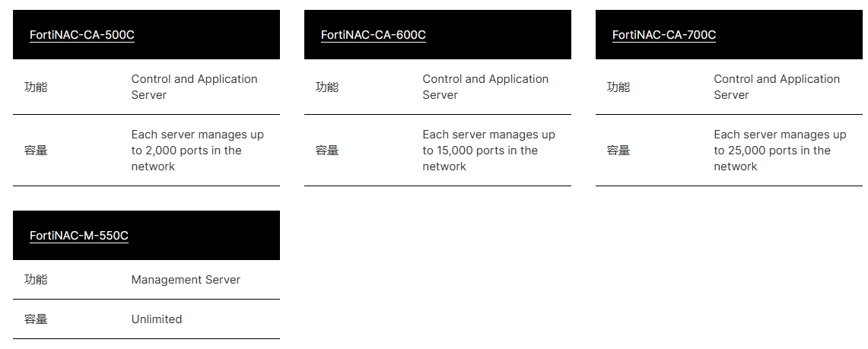Click 'Control and Application Server' under FortiNAC-CA-700C

(777, 87)
